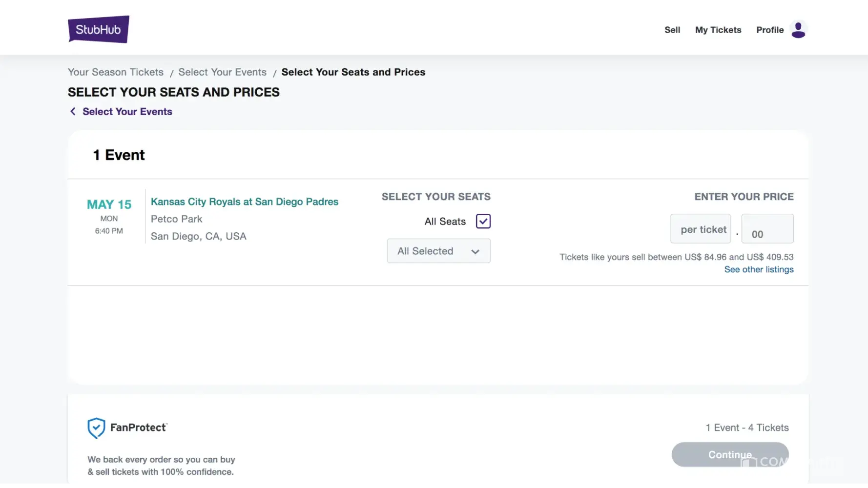Click the back chevron arrow icon
Viewport: 868px width, 488px height.
point(73,111)
